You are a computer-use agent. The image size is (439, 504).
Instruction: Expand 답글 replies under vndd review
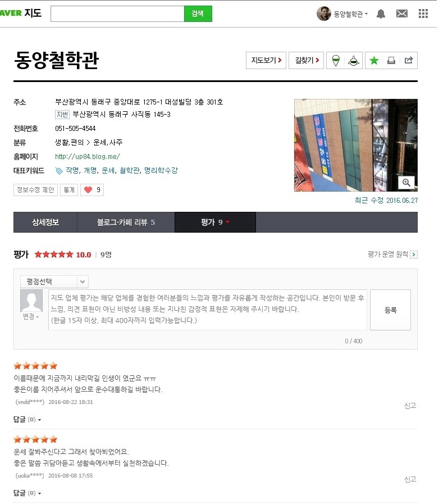[x=27, y=420]
